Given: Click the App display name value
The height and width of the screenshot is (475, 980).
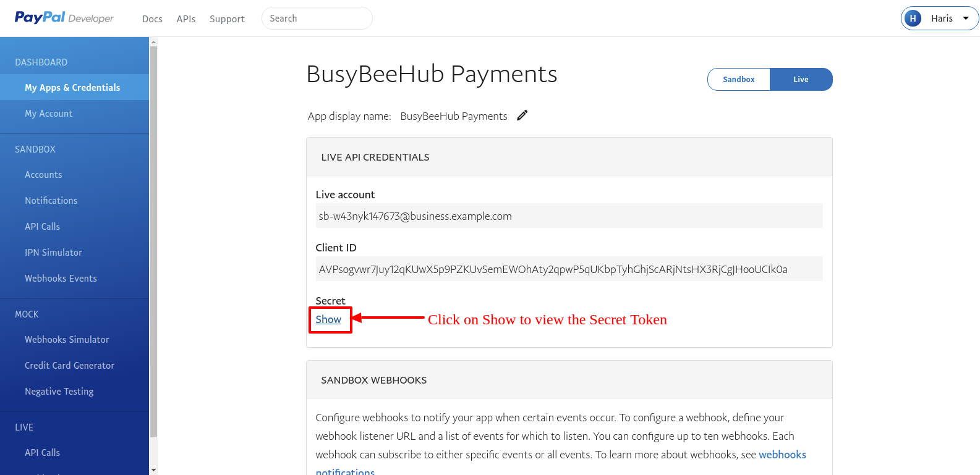Looking at the screenshot, I should pos(454,116).
